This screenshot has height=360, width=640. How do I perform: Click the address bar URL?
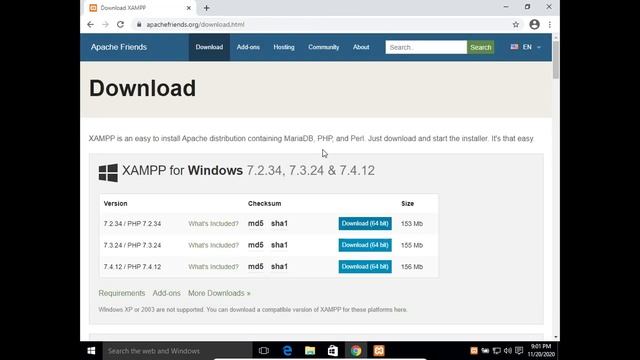[x=196, y=24]
